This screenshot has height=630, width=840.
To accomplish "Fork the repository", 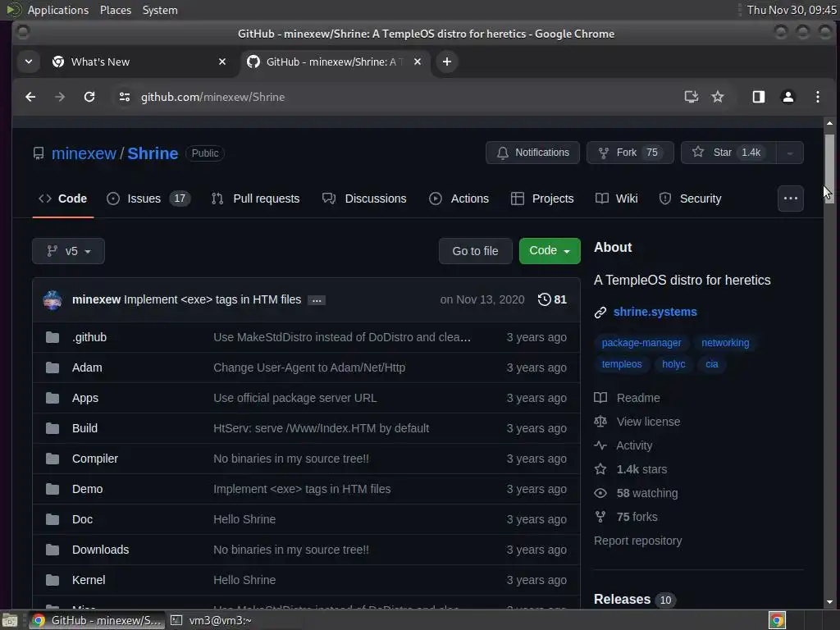I will pos(630,153).
